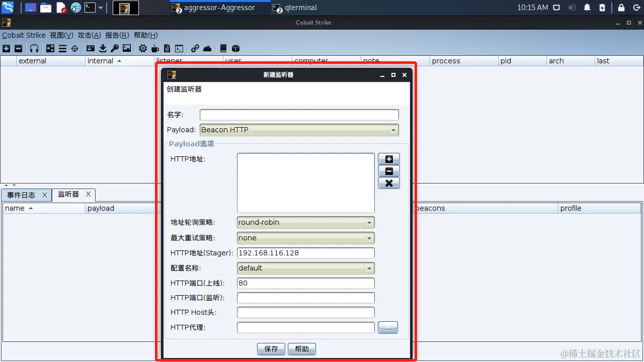Focus the 名字 name input field
Screen dimensions: 644x362
pos(299,115)
